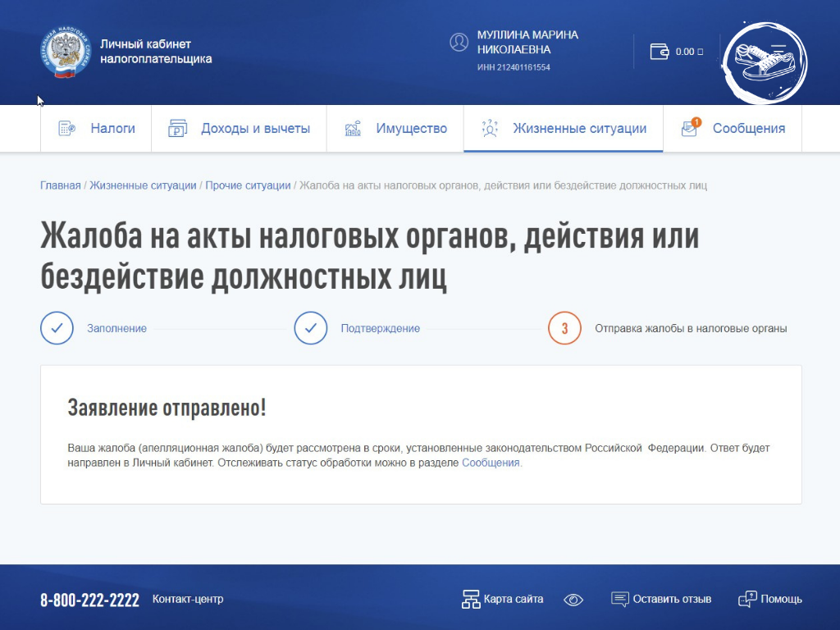The image size is (840, 630).
Task: Click the Подтверждение step checkmark circle
Action: coord(311,328)
